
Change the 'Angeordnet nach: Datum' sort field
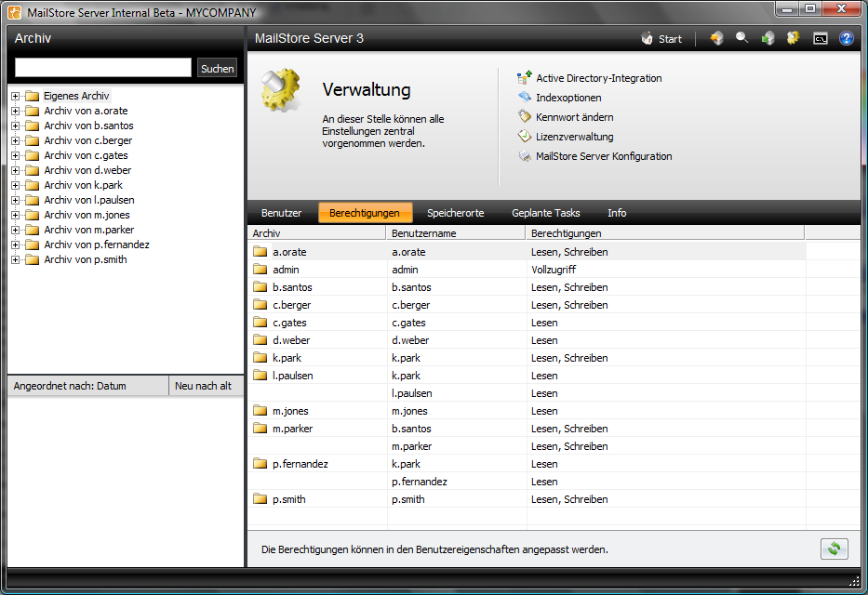[88, 386]
